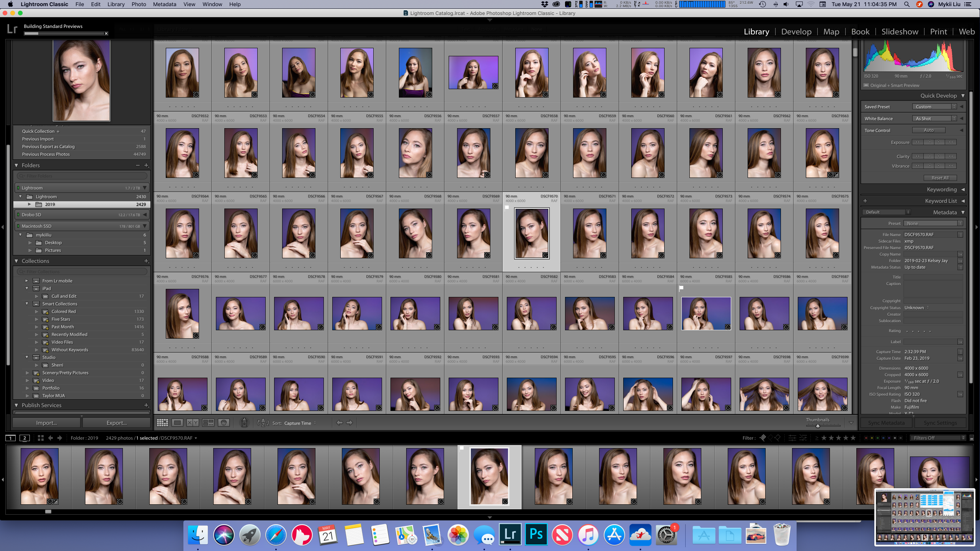Toggle secondary display button 2
The width and height of the screenshot is (980, 551).
click(24, 438)
